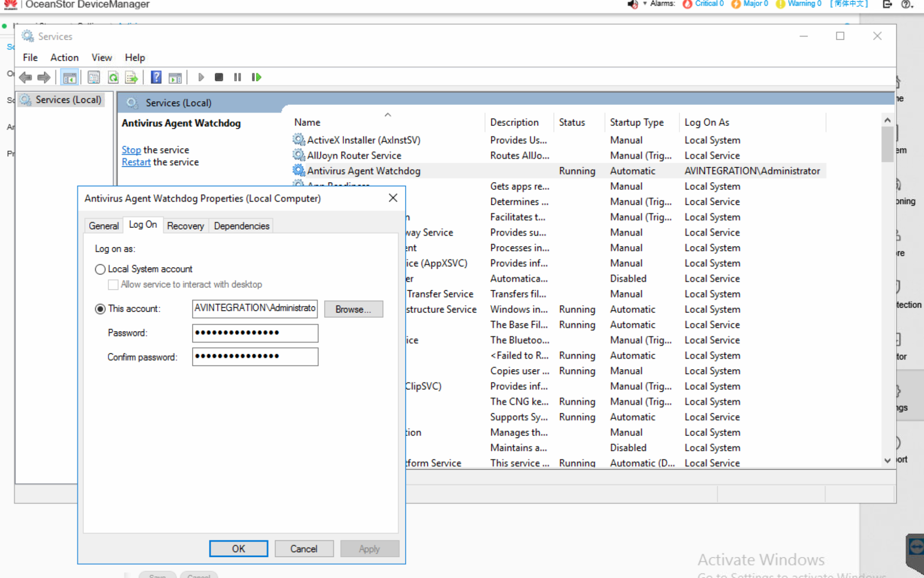924x578 pixels.
Task: Click the '<Failed to R...' description cell
Action: [x=520, y=355]
